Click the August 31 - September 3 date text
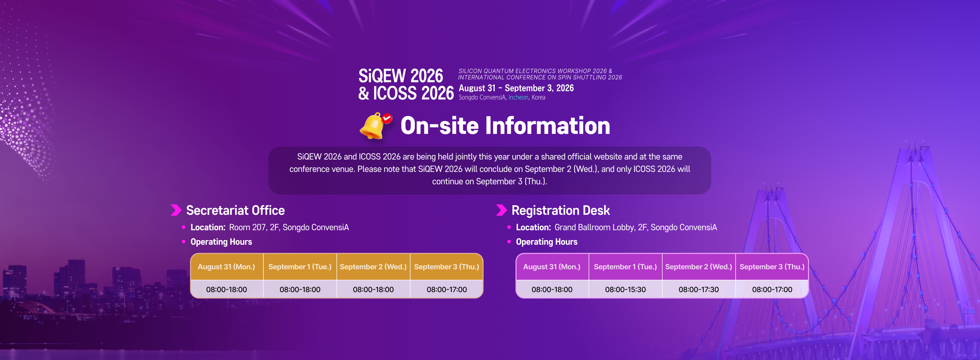 tap(516, 88)
